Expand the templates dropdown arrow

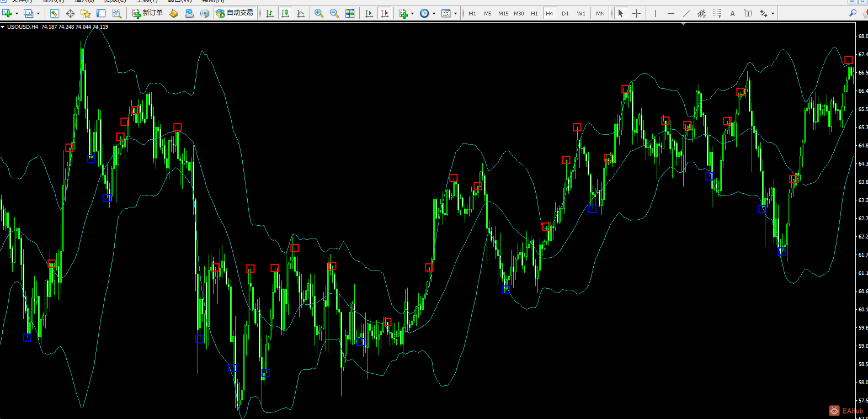(455, 13)
